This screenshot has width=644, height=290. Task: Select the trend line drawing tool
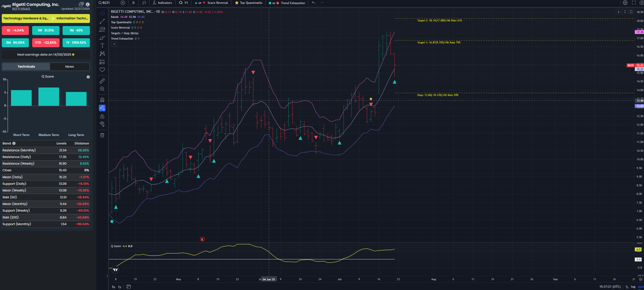click(102, 21)
